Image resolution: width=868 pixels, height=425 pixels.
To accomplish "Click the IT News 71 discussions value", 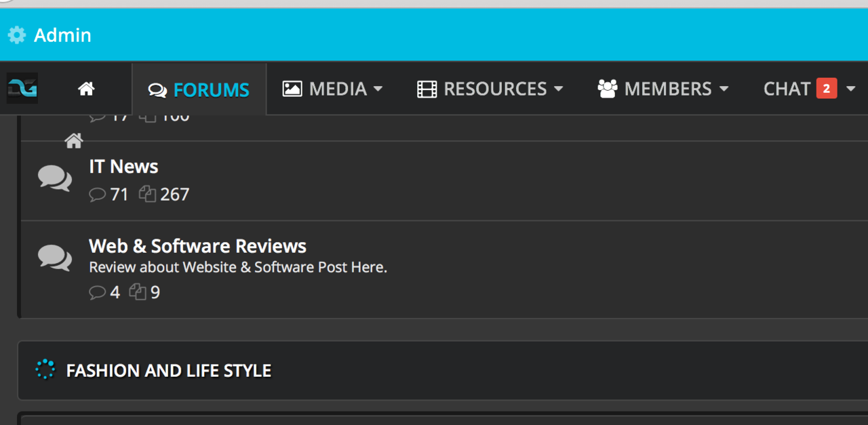I will [119, 195].
